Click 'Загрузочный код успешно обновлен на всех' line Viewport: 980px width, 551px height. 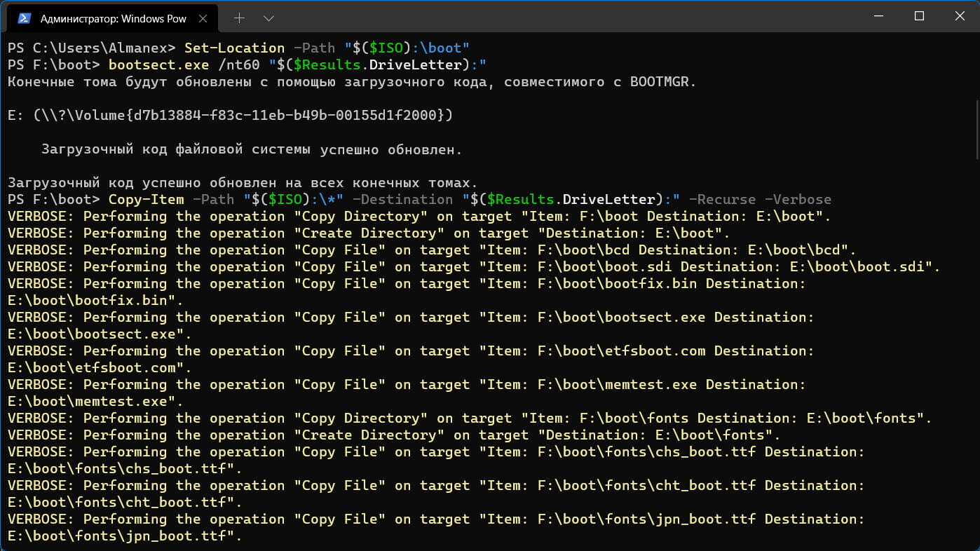243,182
